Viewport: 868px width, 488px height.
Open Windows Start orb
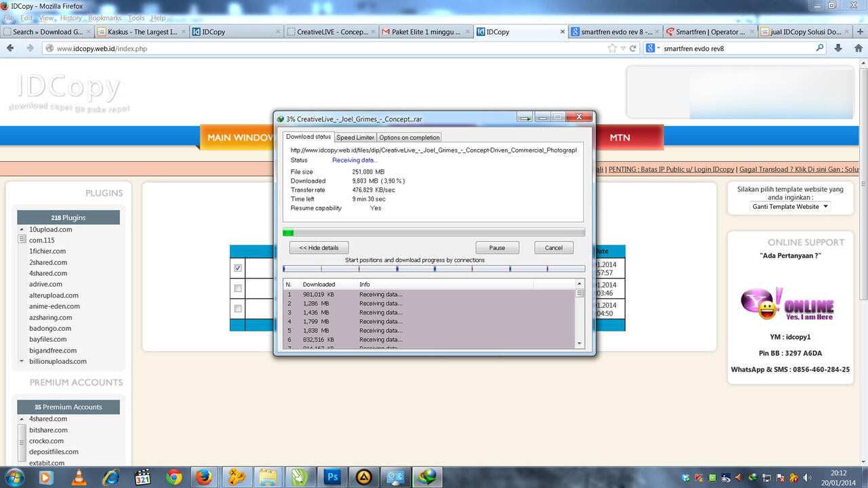14,477
